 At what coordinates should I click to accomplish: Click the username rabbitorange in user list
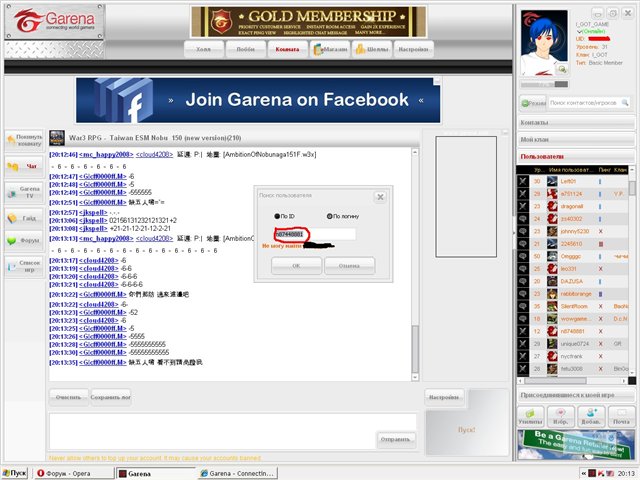tap(576, 294)
